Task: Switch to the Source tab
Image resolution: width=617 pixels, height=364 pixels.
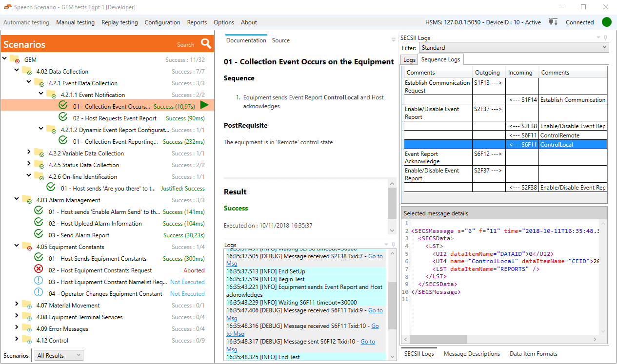Action: pos(280,40)
